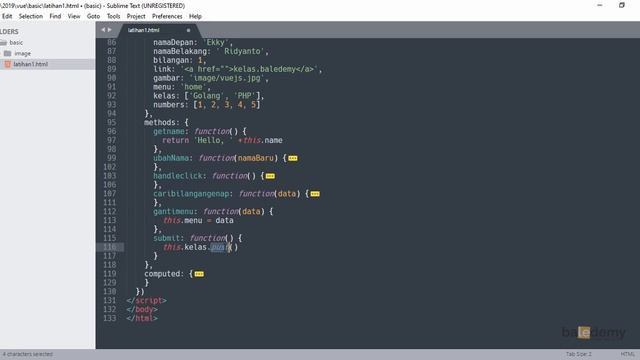Unfold the computed block fold marker
This screenshot has width=640, height=360.
199,274
